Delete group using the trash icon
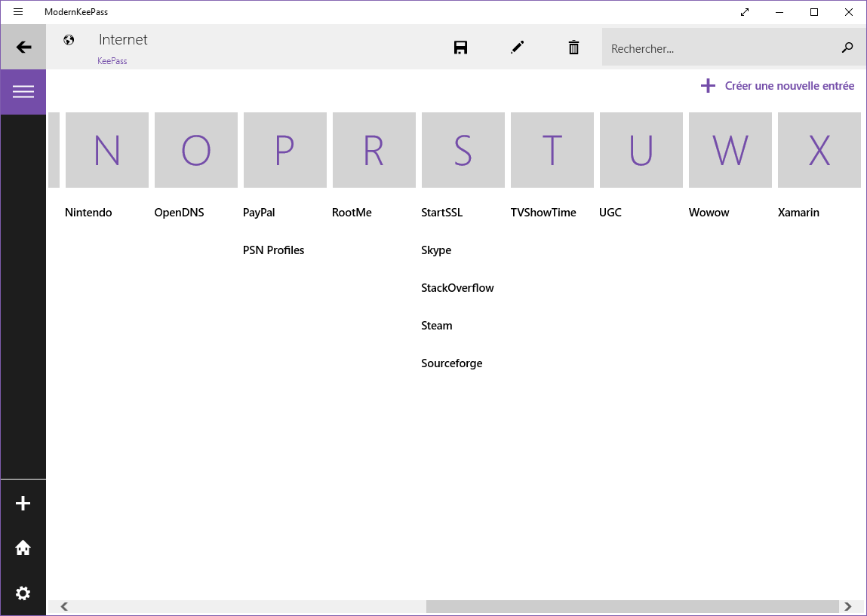Screen dimensions: 867x616 pos(573,48)
